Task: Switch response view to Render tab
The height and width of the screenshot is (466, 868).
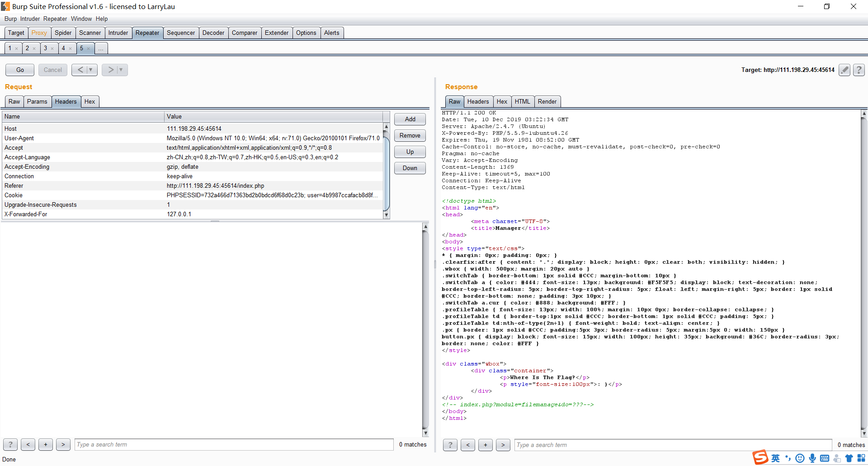Action: pos(547,101)
